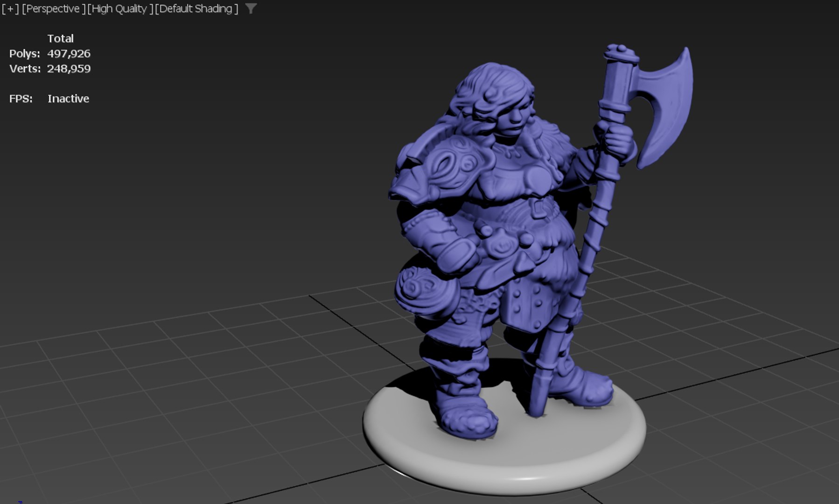Open the High Quality settings menu
Viewport: 839px width, 504px height.
tap(120, 9)
